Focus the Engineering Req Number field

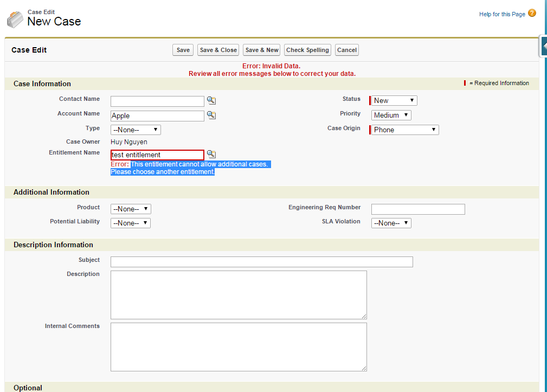[x=418, y=209]
